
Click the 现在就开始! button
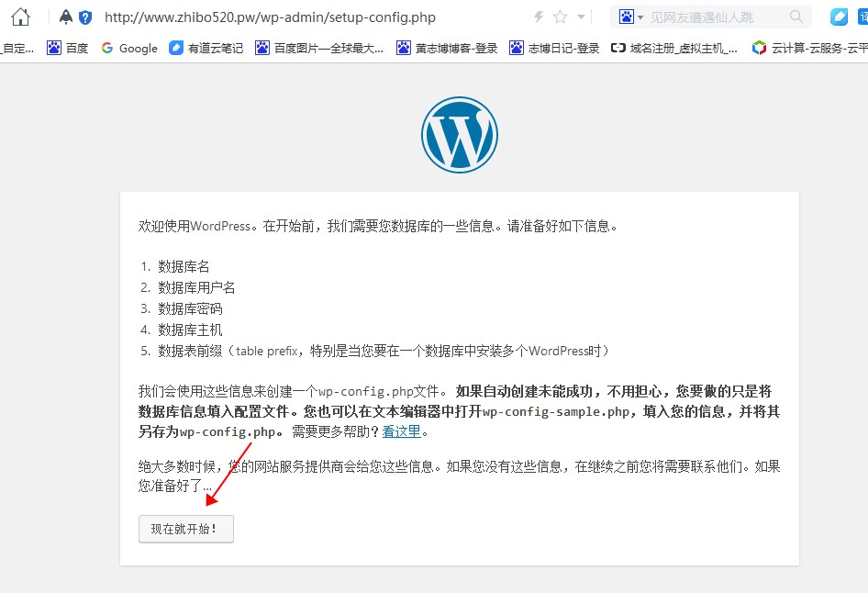[x=186, y=529]
